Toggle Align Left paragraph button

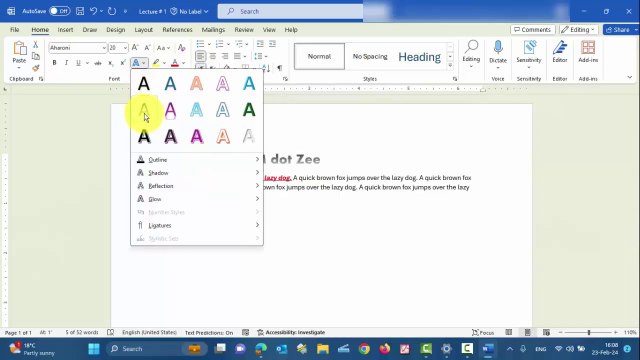click(x=200, y=56)
